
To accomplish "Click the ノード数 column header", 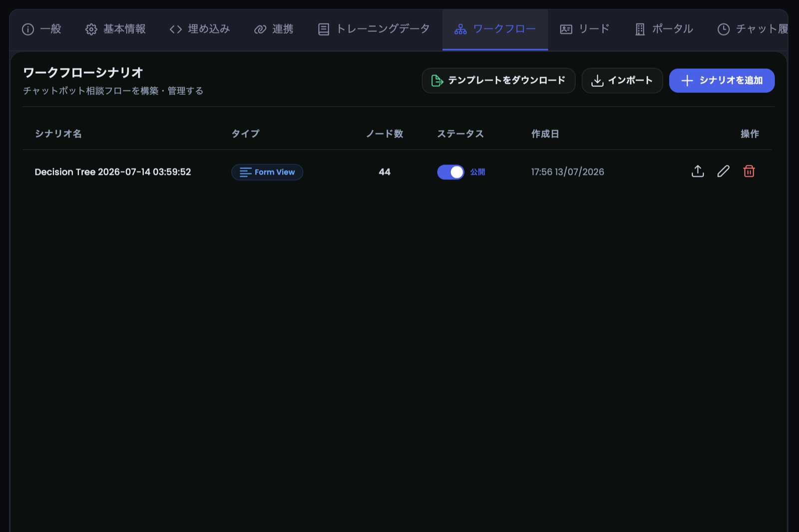I will [385, 134].
